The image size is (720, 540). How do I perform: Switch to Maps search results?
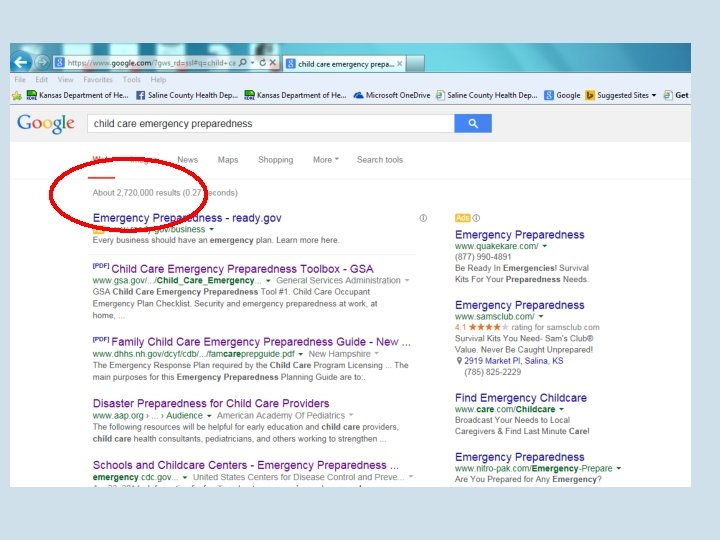point(228,159)
